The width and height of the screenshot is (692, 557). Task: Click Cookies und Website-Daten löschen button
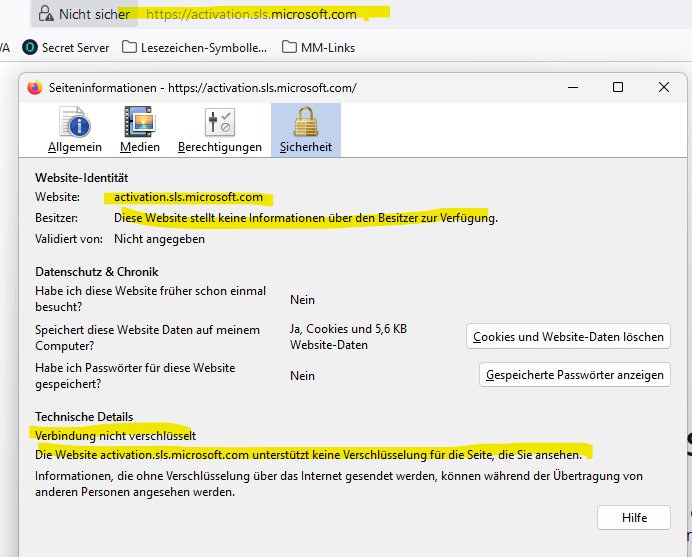point(568,337)
